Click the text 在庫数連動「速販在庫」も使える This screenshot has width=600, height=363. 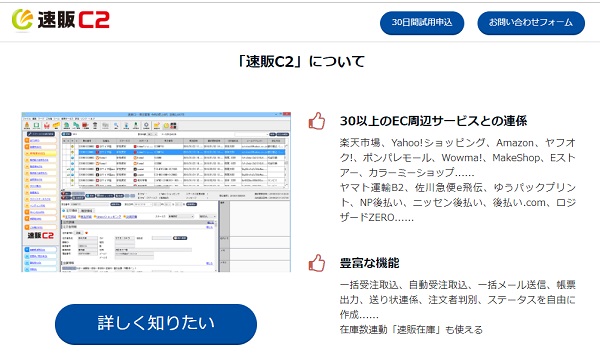[x=411, y=329]
